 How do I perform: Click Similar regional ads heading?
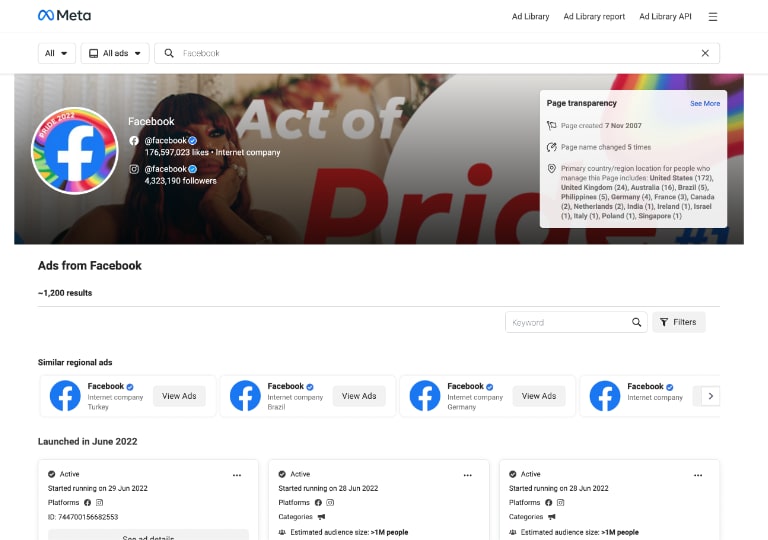click(x=75, y=363)
